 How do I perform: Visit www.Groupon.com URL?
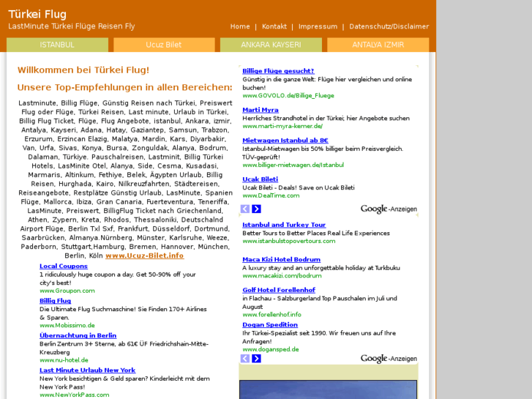pyautogui.click(x=67, y=291)
